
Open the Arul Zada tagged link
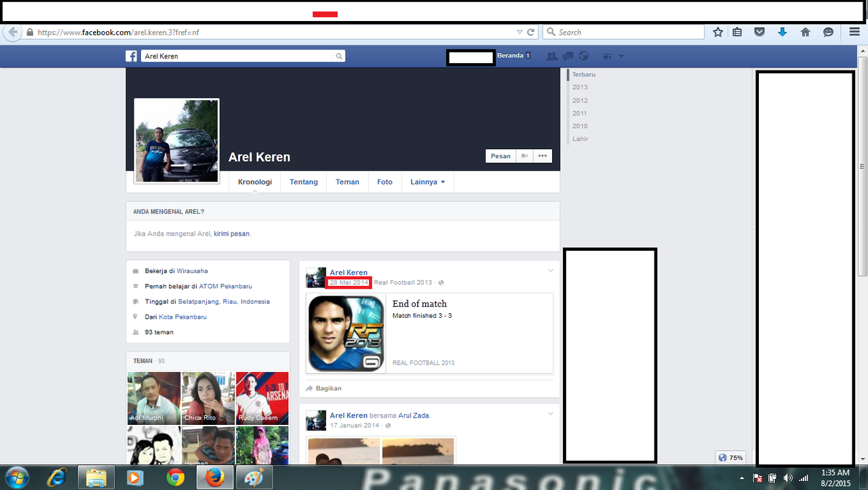[414, 415]
